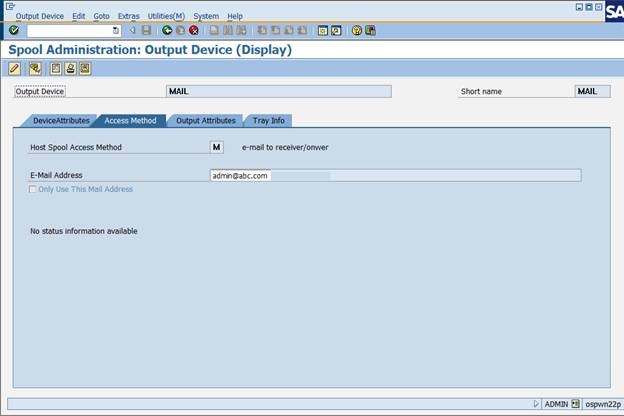Open the system info selector after ADMIN
The height and width of the screenshot is (416, 624).
(x=575, y=404)
